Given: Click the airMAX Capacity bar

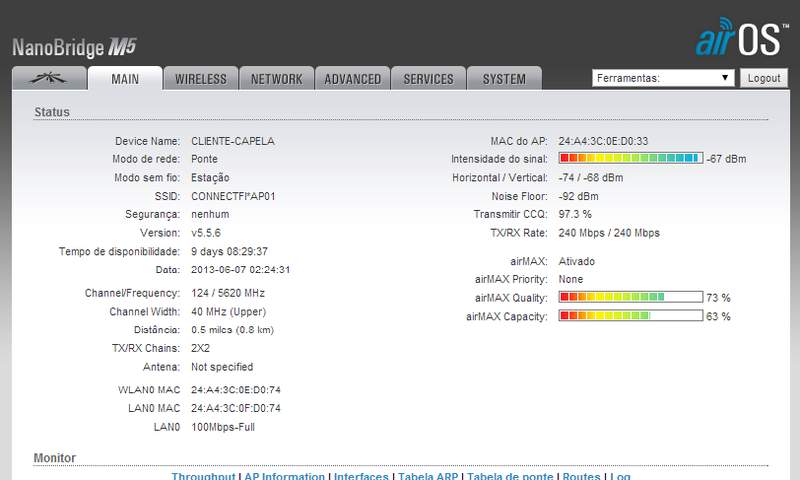Looking at the screenshot, I should coord(631,316).
